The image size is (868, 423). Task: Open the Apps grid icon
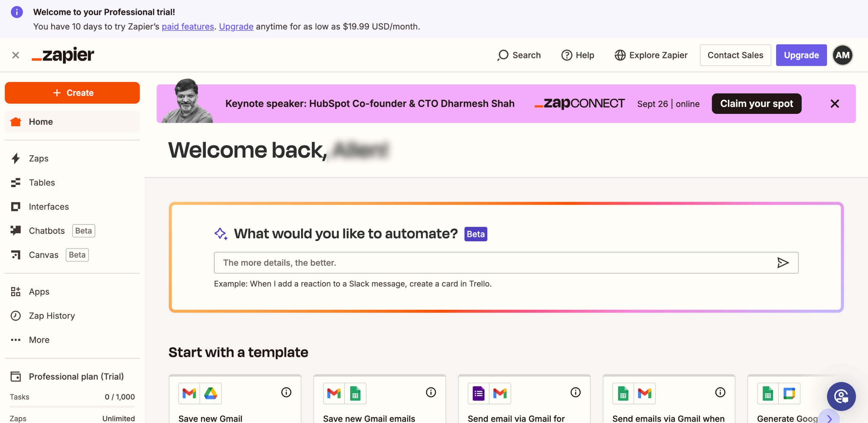click(16, 291)
